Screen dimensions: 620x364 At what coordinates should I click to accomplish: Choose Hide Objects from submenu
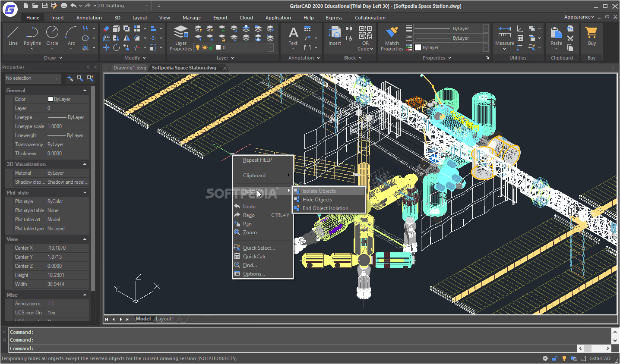tap(329, 200)
